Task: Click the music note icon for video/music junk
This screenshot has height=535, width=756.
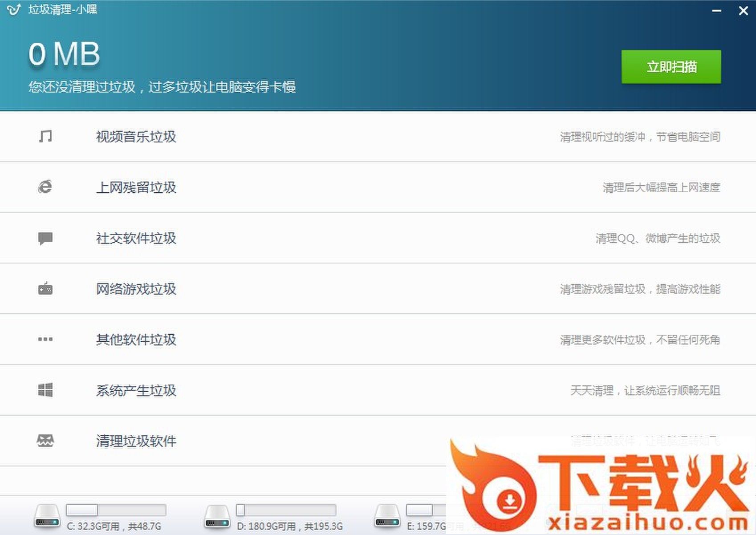Action: click(x=45, y=136)
